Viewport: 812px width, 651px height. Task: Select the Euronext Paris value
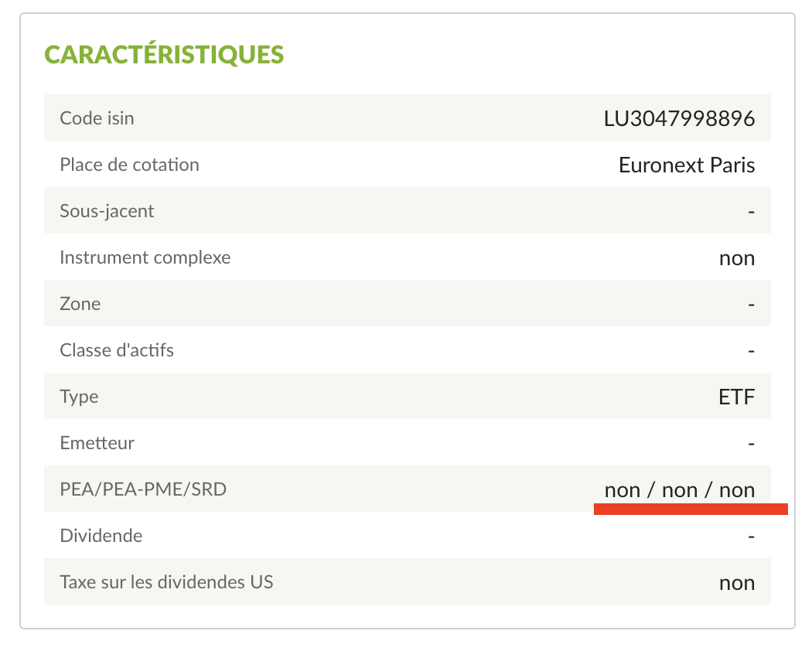tap(687, 165)
